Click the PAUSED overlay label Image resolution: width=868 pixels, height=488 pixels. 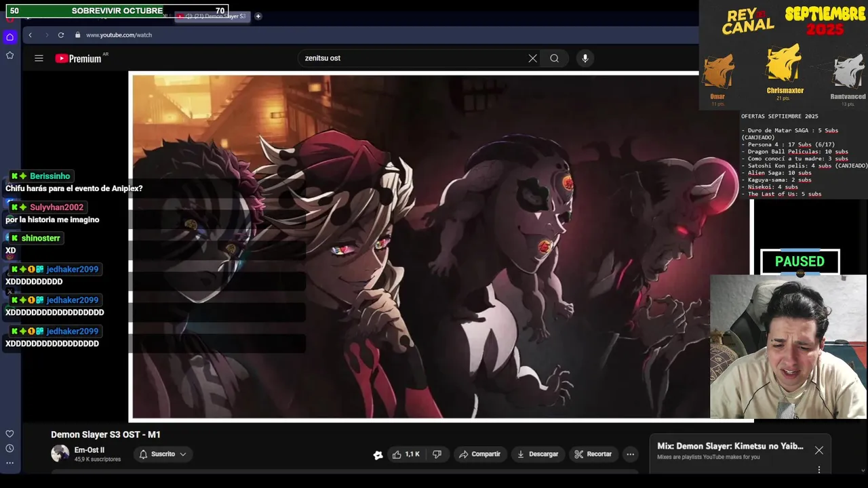coord(800,262)
